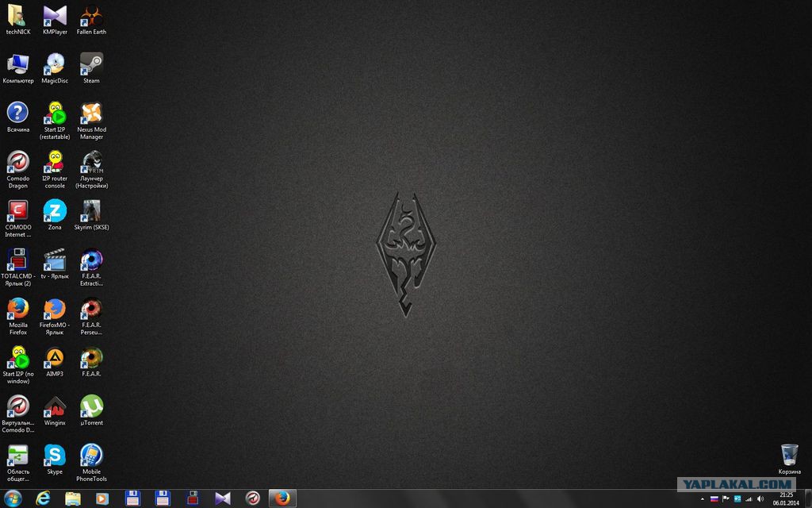Screen dimensions: 812x508
Task: Open Windows Explorer from taskbar
Action: tap(73, 498)
